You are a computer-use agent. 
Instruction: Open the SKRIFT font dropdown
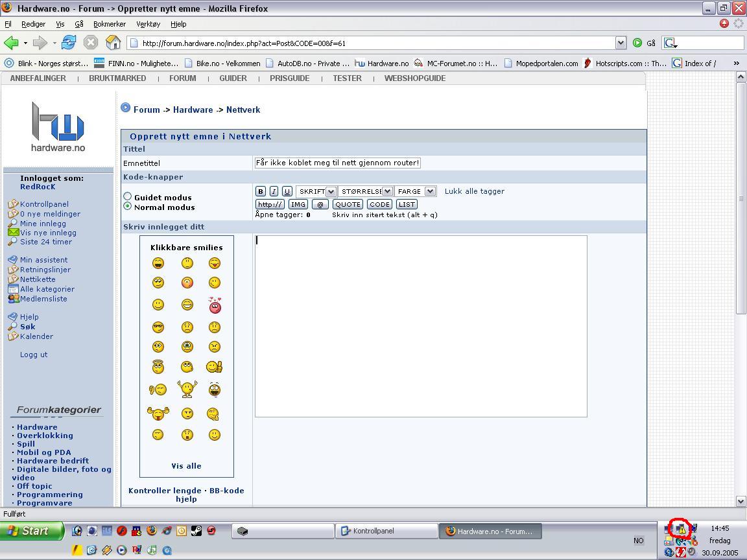(x=316, y=191)
